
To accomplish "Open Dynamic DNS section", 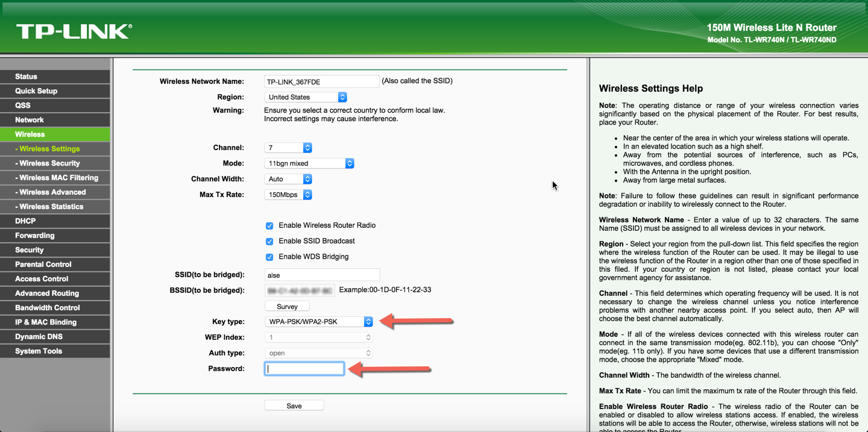I will tap(55, 337).
